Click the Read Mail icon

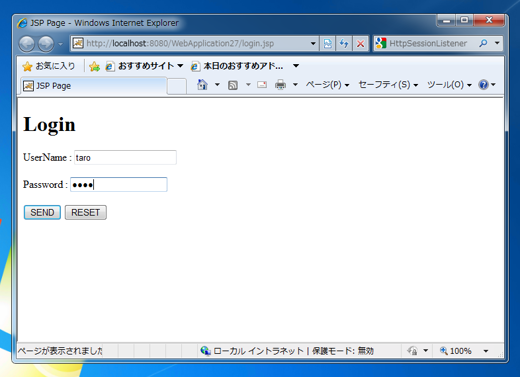click(x=262, y=85)
